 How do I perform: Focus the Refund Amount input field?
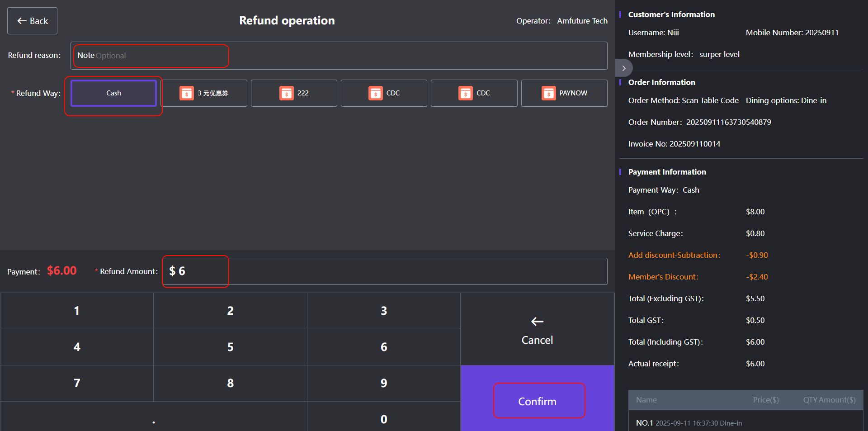pos(384,271)
